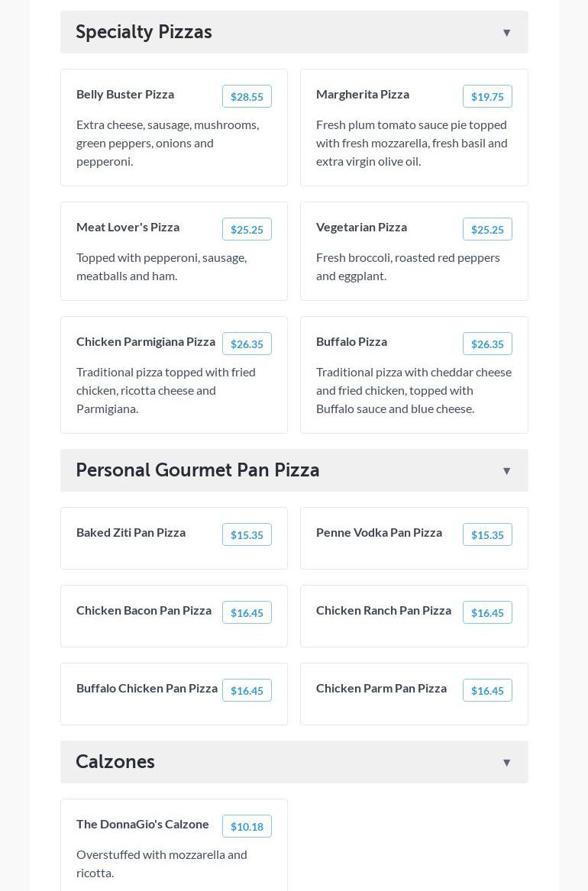Open the Margherita Pizza item title
This screenshot has height=891, width=588.
(363, 94)
